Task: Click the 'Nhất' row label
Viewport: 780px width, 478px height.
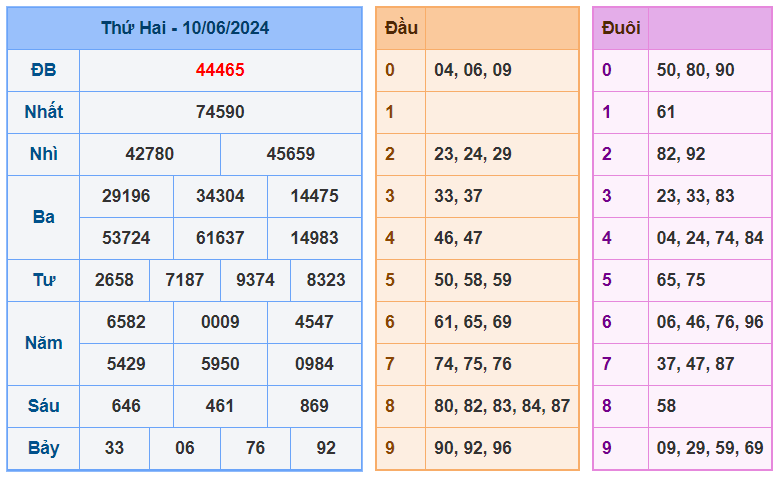Action: tap(43, 112)
